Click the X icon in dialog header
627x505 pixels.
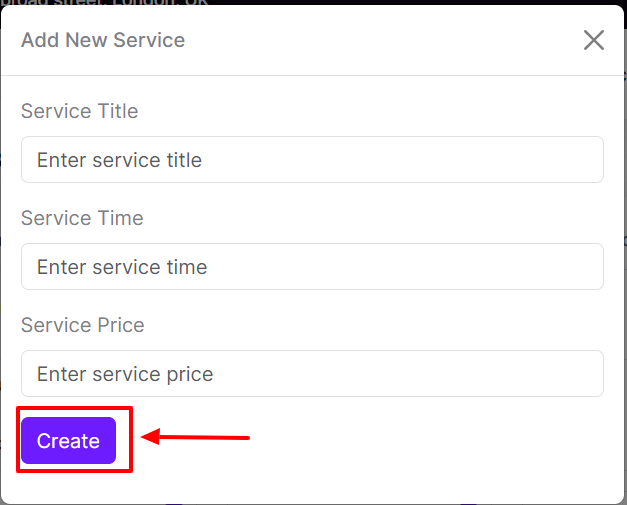(594, 40)
